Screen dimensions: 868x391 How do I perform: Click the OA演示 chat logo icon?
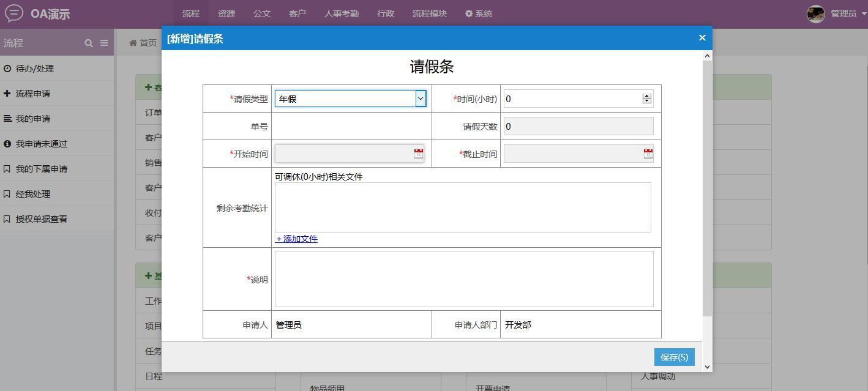click(13, 13)
